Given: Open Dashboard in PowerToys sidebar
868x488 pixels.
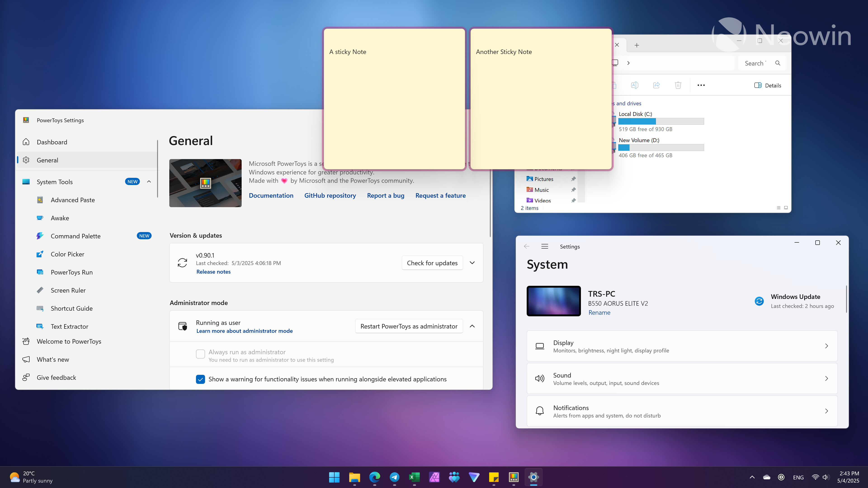Looking at the screenshot, I should tap(87, 142).
